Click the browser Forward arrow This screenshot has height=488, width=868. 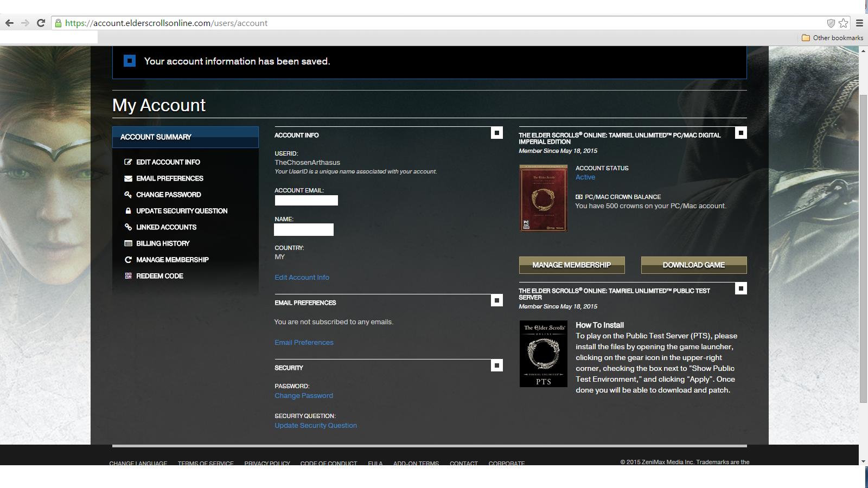click(25, 23)
